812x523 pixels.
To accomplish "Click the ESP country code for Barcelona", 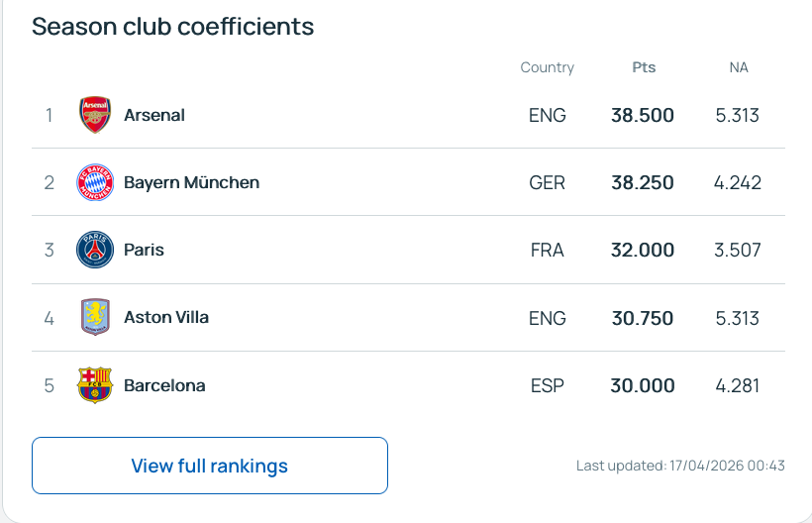I will [548, 385].
